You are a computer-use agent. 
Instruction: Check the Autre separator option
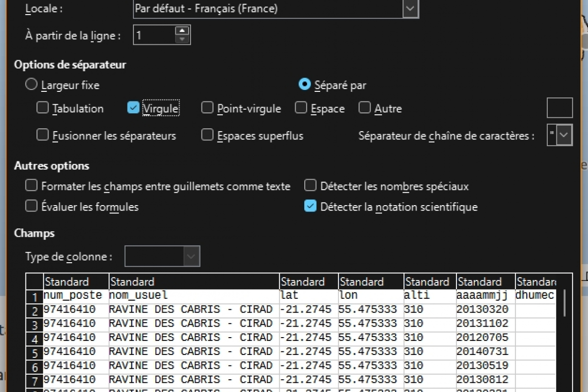click(x=365, y=108)
